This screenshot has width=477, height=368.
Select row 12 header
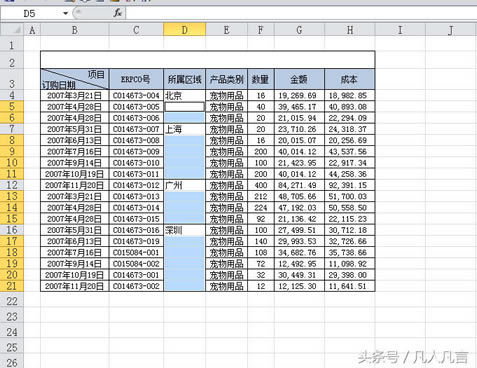click(12, 185)
